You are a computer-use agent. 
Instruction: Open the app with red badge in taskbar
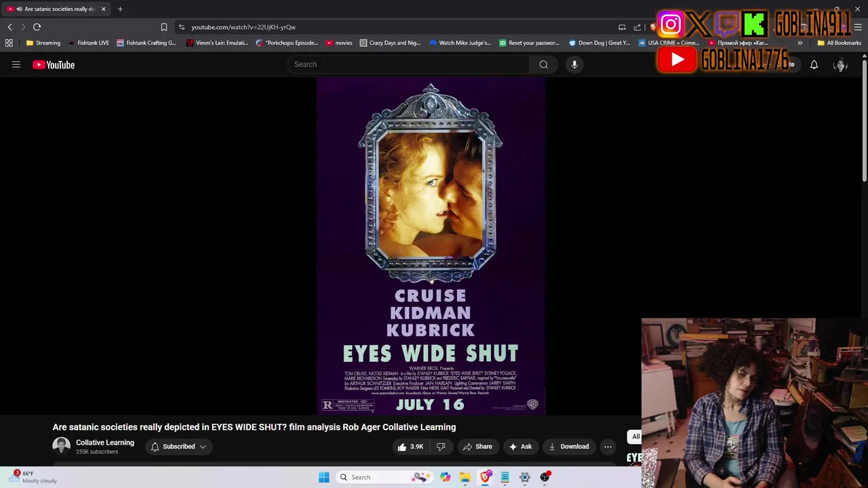point(545,477)
